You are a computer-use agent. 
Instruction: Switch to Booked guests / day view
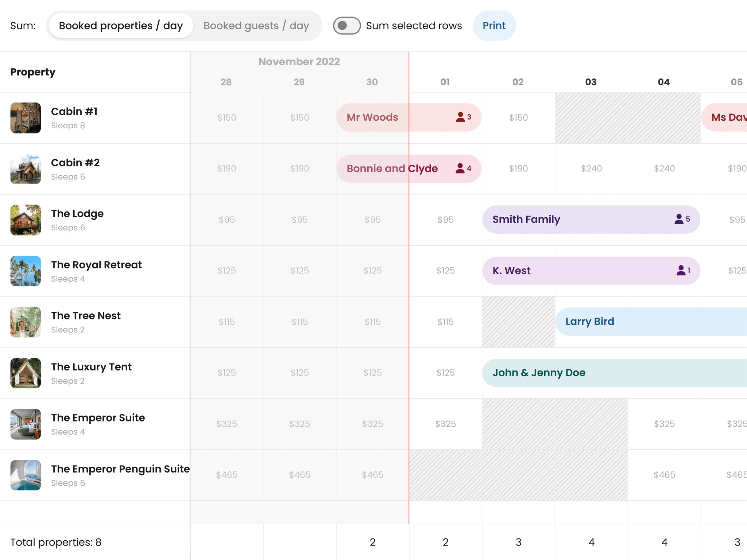point(256,26)
